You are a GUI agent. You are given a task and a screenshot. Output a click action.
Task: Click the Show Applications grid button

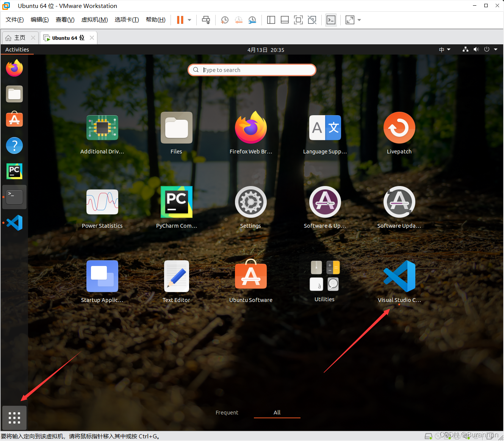point(14,418)
